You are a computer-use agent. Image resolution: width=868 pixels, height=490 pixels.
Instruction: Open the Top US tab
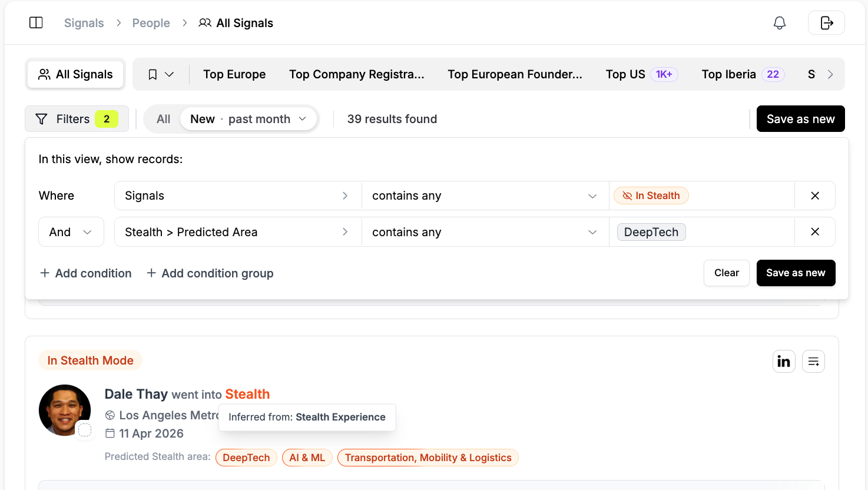point(642,74)
